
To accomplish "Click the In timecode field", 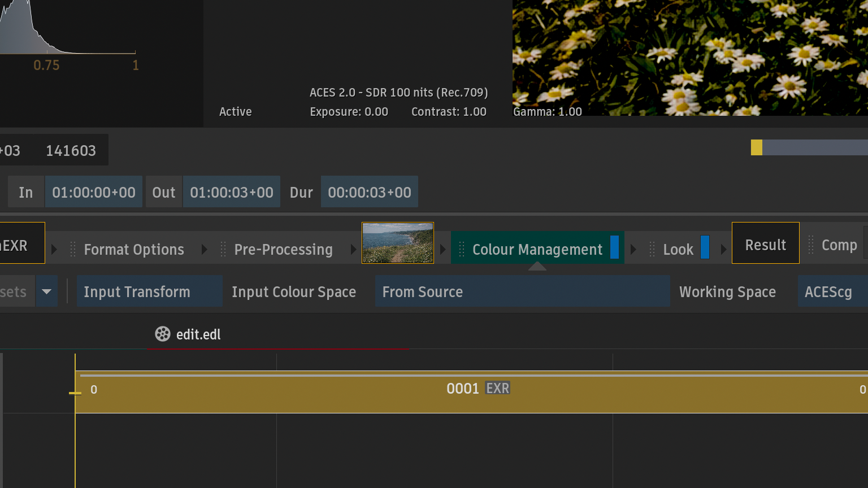I will click(x=93, y=192).
